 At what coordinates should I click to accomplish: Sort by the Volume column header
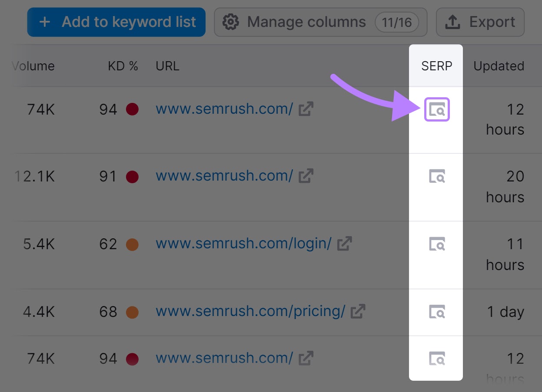click(33, 66)
